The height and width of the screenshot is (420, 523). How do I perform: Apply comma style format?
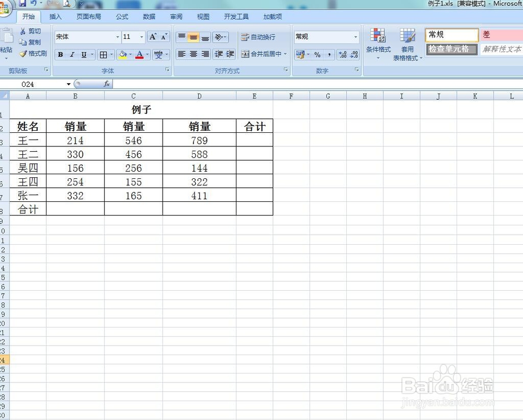pos(329,55)
